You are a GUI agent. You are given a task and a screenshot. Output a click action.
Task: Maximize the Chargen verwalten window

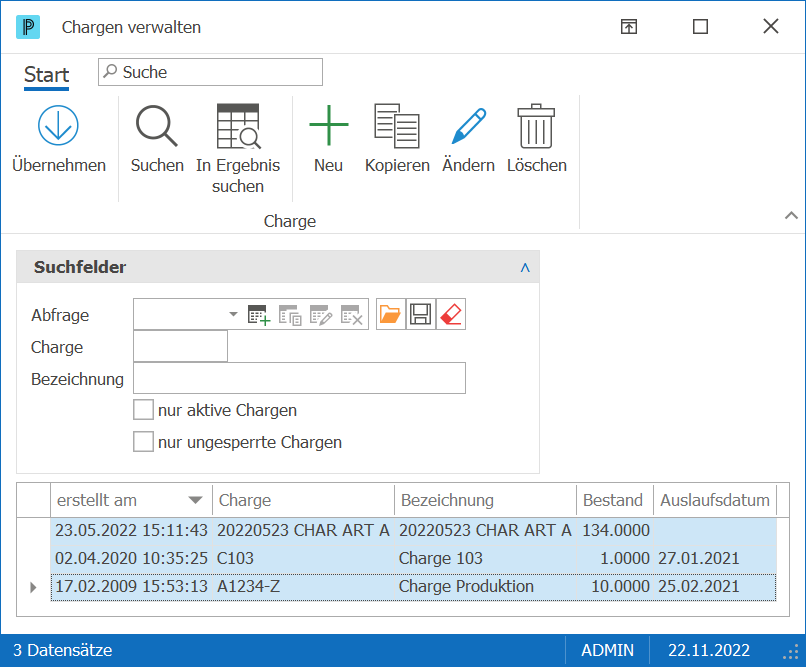[x=700, y=26]
